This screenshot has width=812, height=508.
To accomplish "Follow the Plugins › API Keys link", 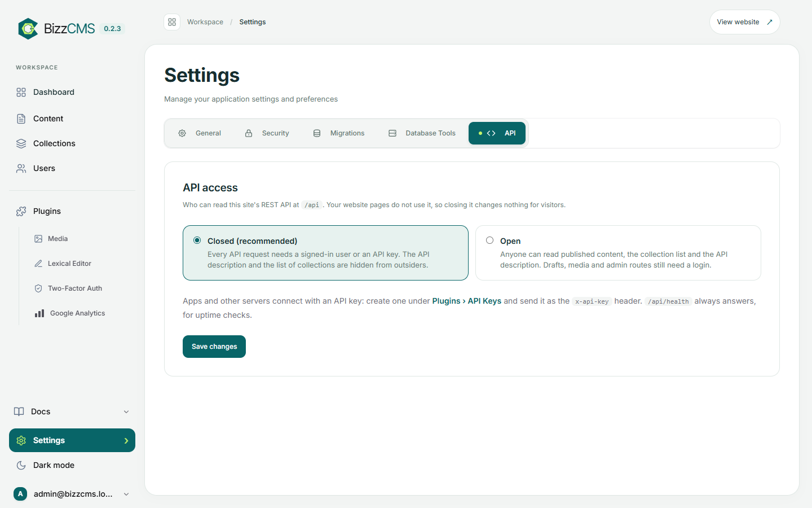I will (x=467, y=301).
